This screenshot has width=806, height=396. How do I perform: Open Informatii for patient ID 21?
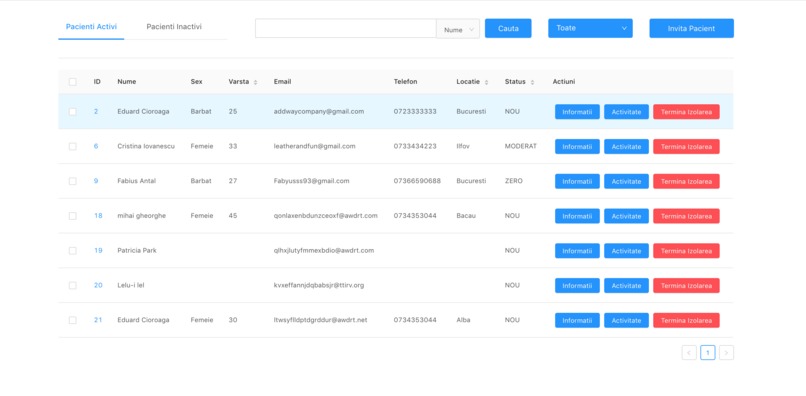click(x=577, y=320)
